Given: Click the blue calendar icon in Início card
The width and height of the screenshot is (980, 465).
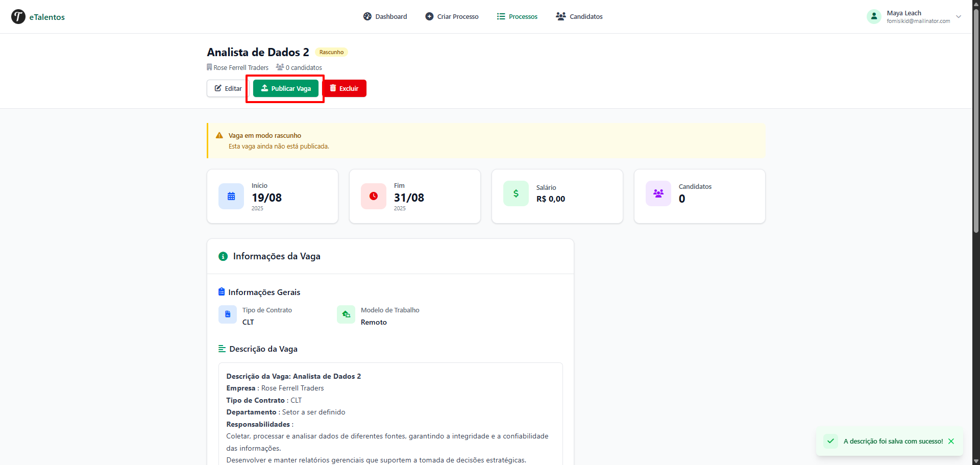Looking at the screenshot, I should tap(231, 196).
